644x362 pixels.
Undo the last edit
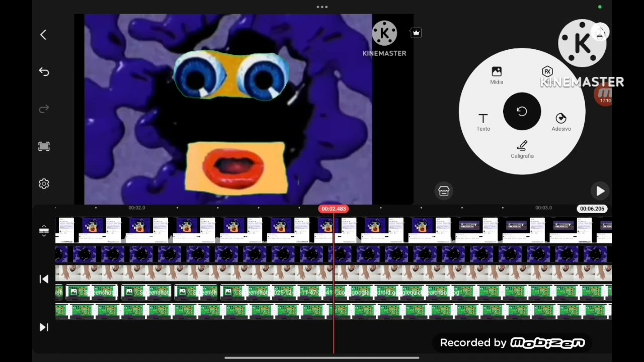pyautogui.click(x=44, y=72)
